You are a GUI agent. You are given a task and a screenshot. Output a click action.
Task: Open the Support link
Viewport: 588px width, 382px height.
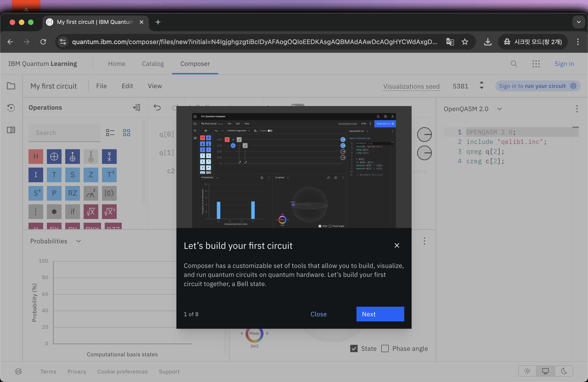(x=169, y=371)
